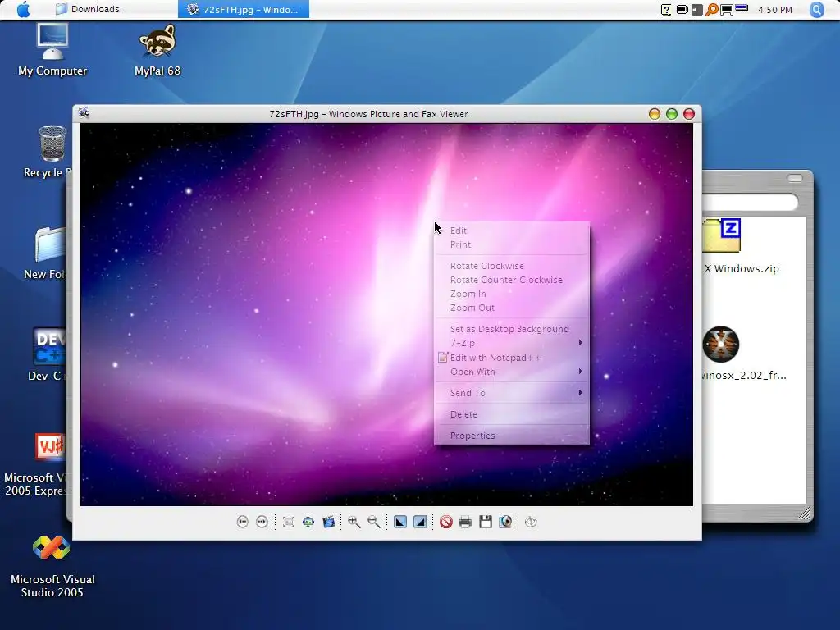Click the speaker volume tray icon
This screenshot has width=840, height=630.
697,10
